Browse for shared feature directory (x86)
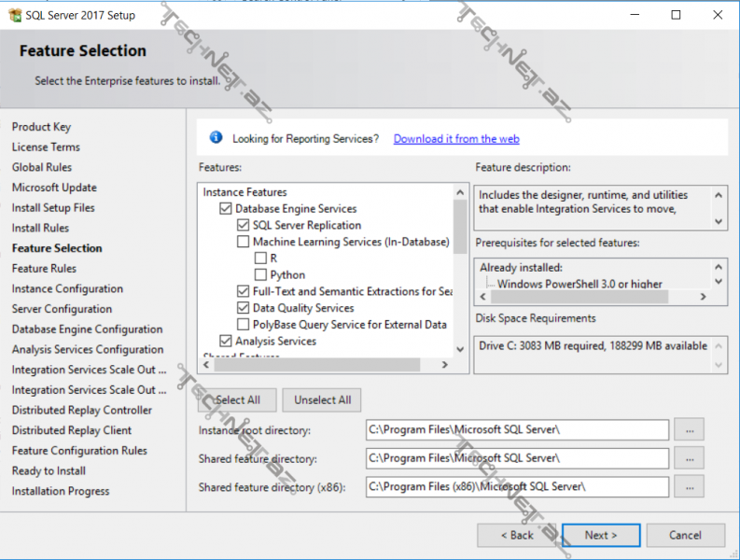This screenshot has width=740, height=560. click(x=691, y=486)
